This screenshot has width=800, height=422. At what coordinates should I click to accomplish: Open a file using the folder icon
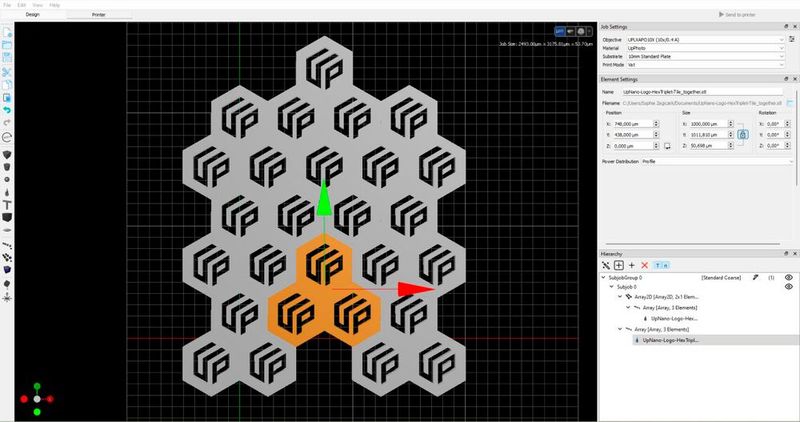[x=7, y=45]
